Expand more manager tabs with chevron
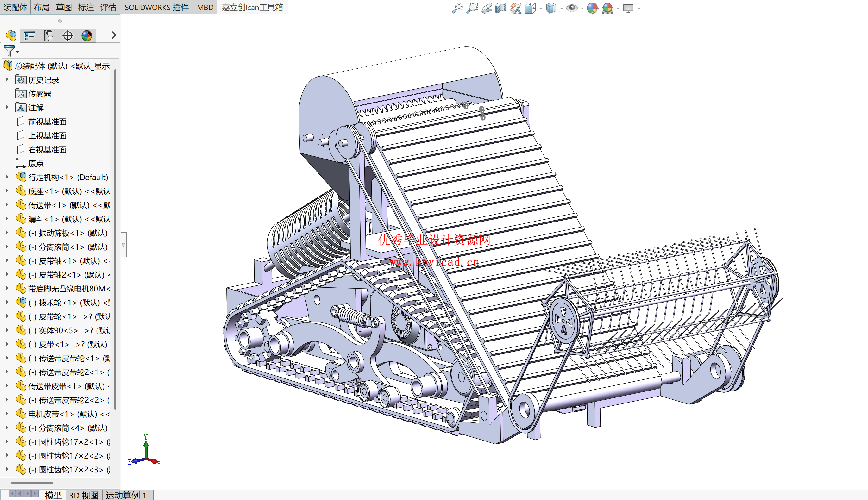868x500 pixels. tap(114, 35)
